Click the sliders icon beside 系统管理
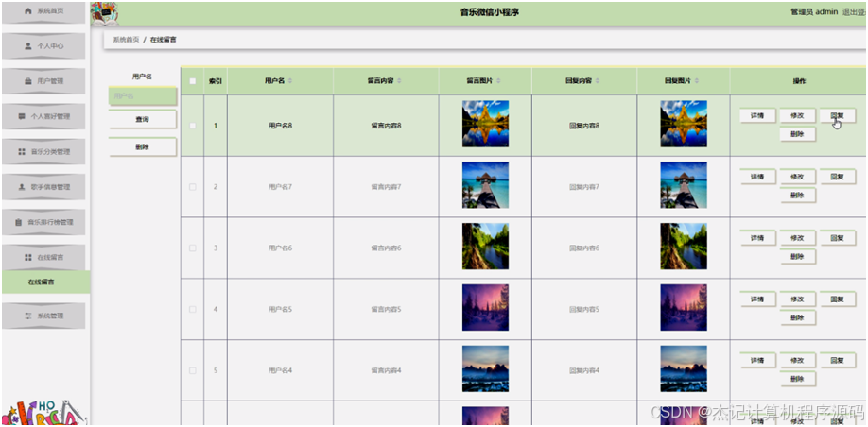 [x=28, y=316]
